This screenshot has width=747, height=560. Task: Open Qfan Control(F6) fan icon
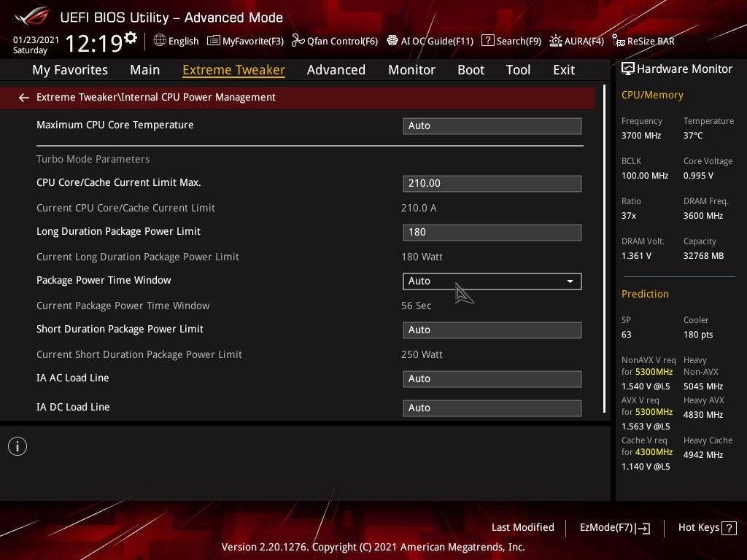pyautogui.click(x=298, y=41)
